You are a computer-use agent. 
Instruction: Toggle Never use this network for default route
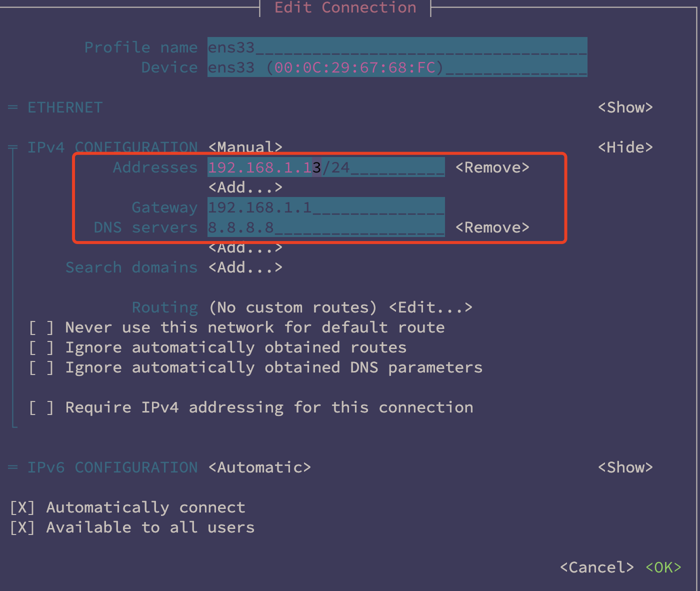click(41, 328)
